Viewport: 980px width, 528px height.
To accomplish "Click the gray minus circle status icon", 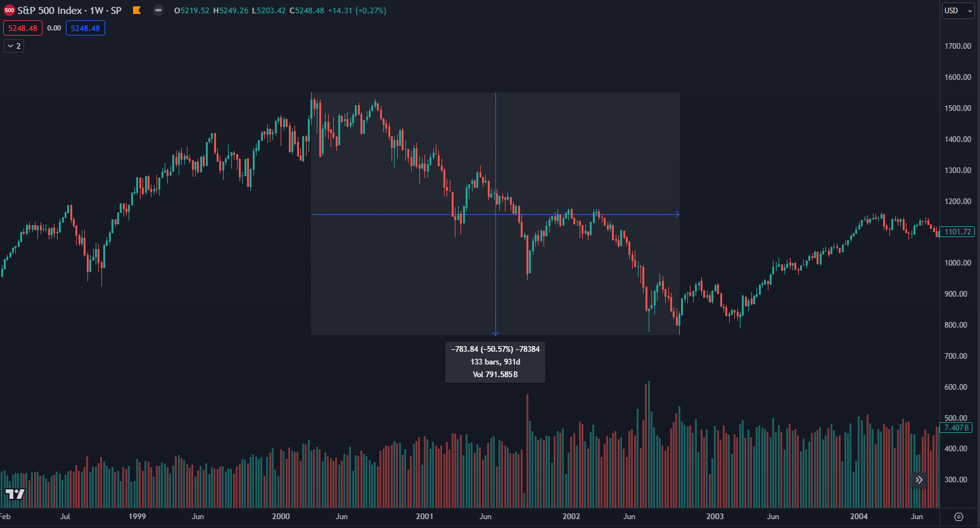I will [x=158, y=10].
